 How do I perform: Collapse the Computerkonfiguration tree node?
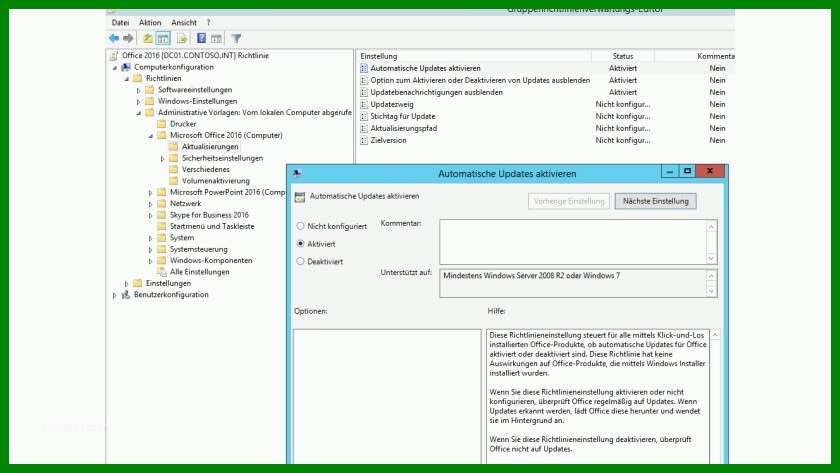pos(115,67)
